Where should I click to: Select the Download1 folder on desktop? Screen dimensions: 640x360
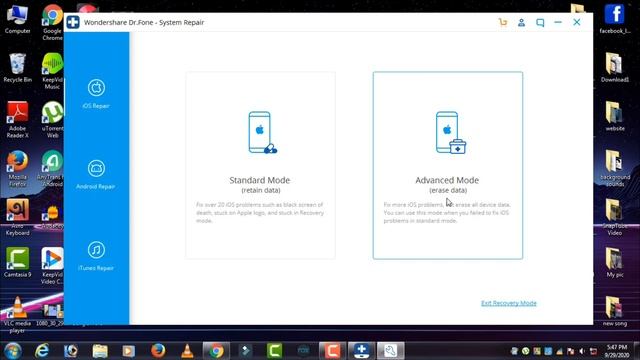click(615, 68)
